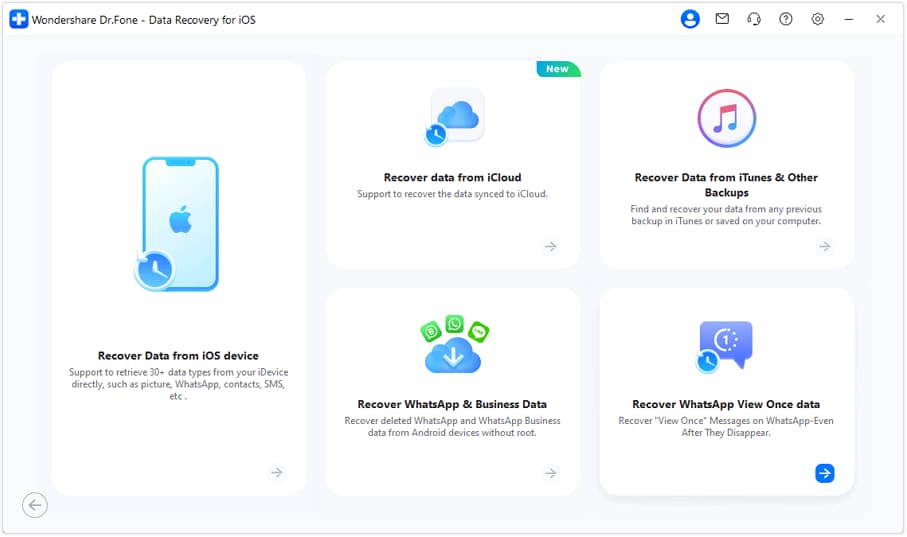This screenshot has width=907, height=537.
Task: Click 'Recover "View Once" Messages' description text
Action: [726, 426]
